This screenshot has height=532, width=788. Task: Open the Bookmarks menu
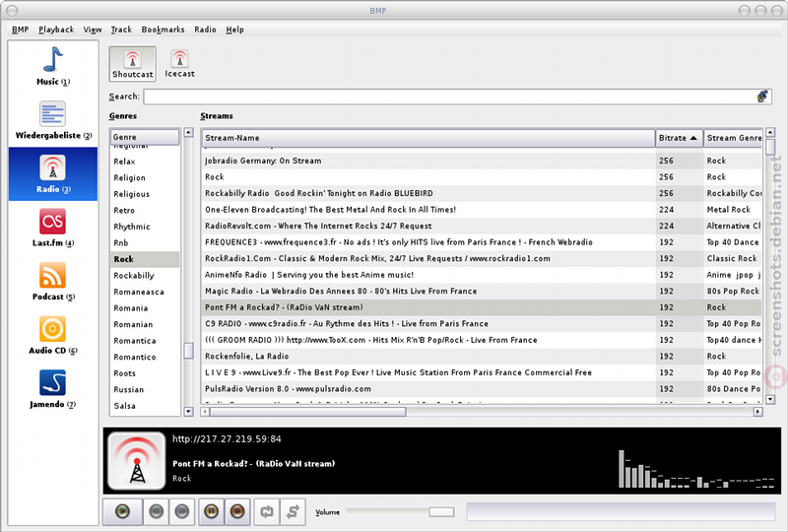pos(163,30)
